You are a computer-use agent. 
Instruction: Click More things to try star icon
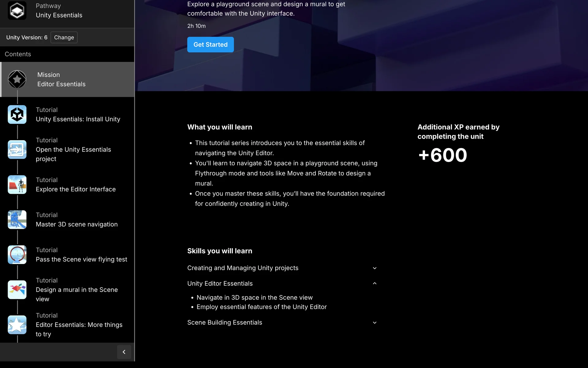pyautogui.click(x=17, y=325)
